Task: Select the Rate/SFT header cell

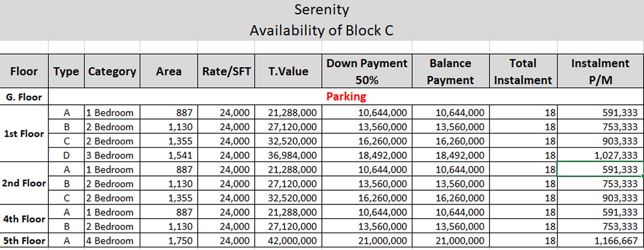Action: (x=226, y=71)
